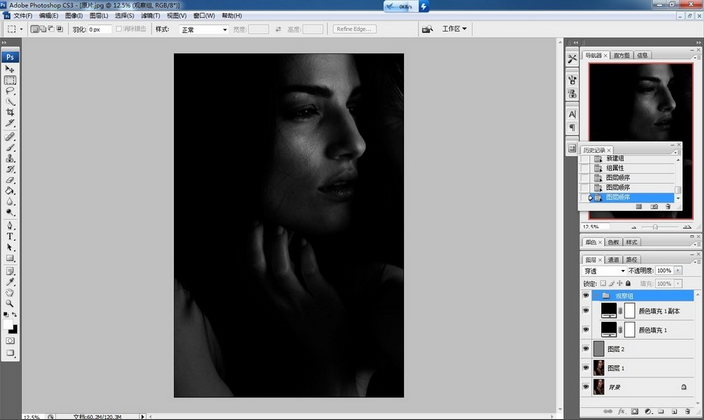Open the 窗口(W) menu
The height and width of the screenshot is (420, 704).
tap(204, 16)
